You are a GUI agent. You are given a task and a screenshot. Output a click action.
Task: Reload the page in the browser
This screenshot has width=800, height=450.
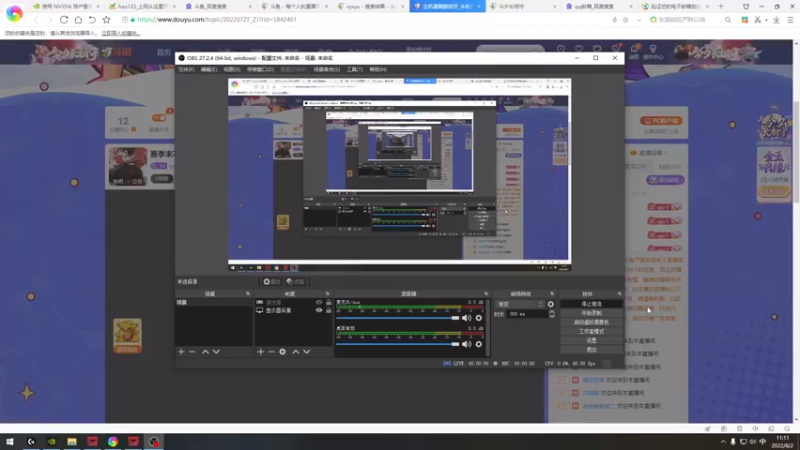(x=64, y=19)
